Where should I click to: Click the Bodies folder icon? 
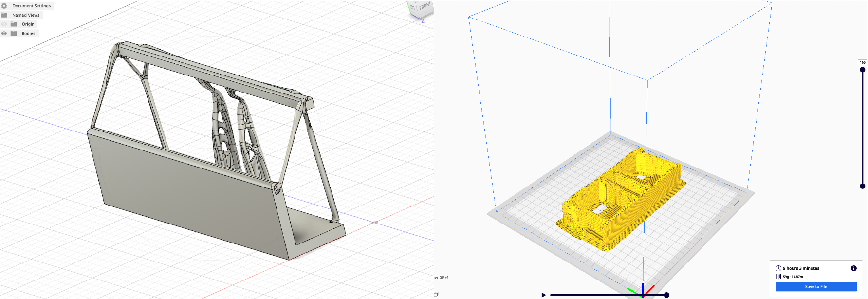tap(14, 33)
